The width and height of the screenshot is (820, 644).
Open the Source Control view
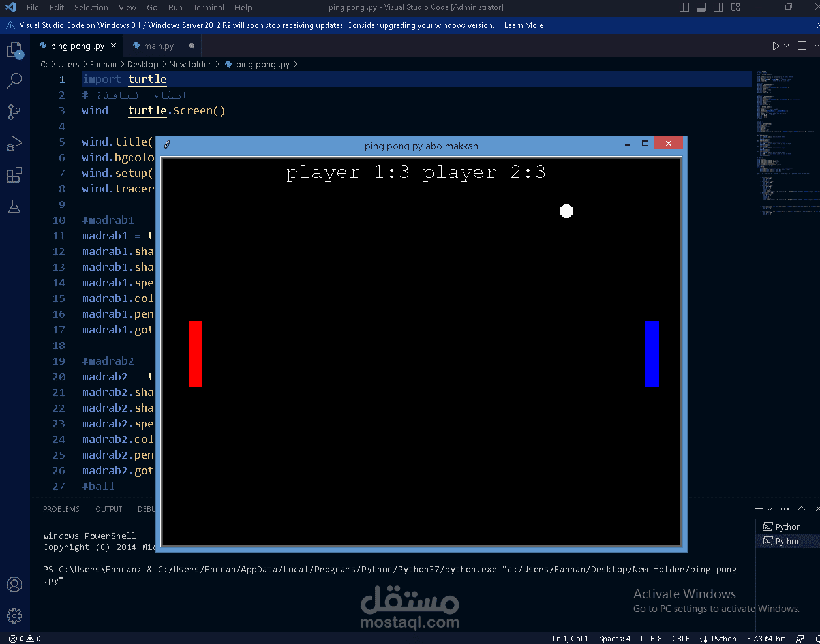(14, 112)
